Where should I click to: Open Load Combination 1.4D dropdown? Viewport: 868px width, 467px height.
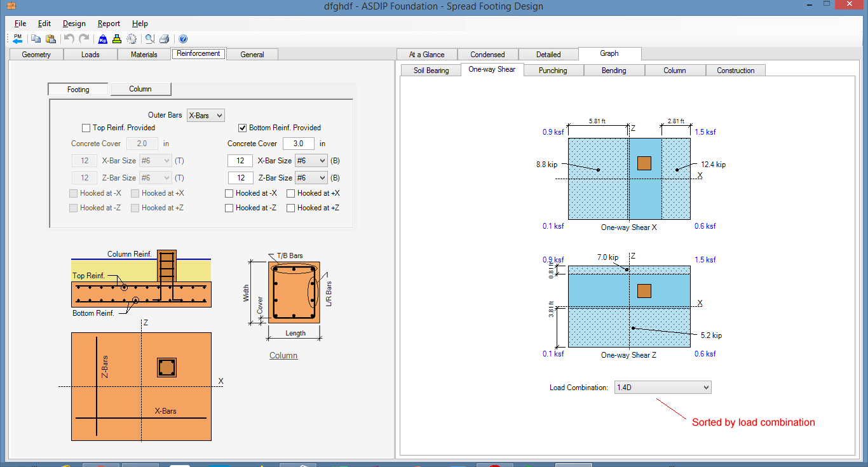tap(663, 388)
